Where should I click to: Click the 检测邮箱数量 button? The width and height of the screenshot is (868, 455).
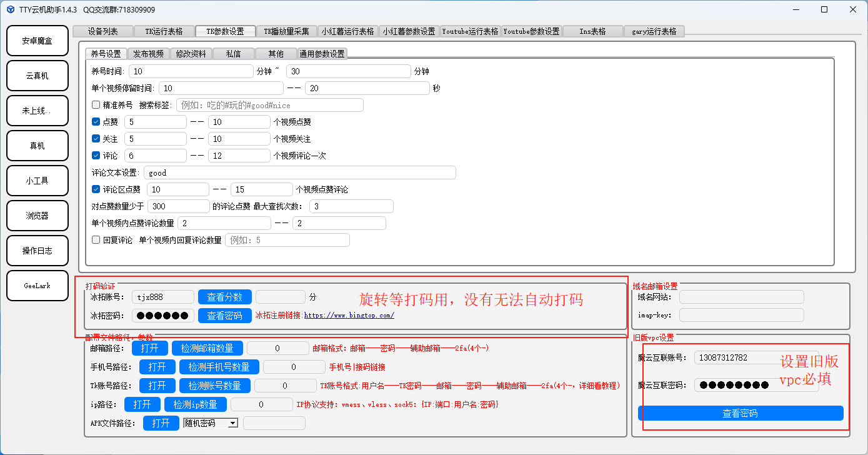pos(207,348)
